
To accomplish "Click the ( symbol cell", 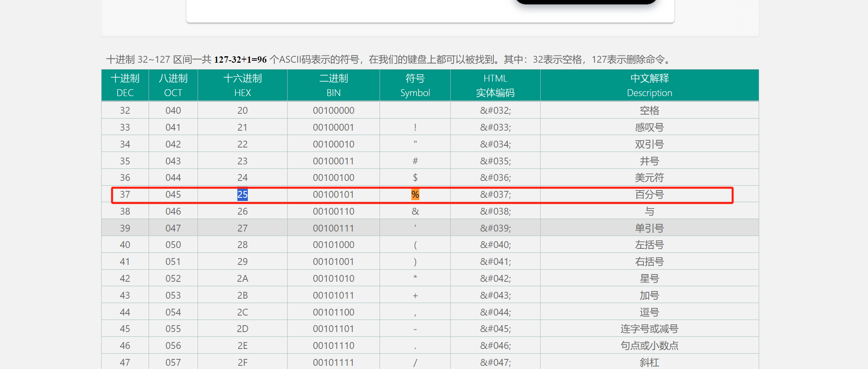I will point(415,244).
